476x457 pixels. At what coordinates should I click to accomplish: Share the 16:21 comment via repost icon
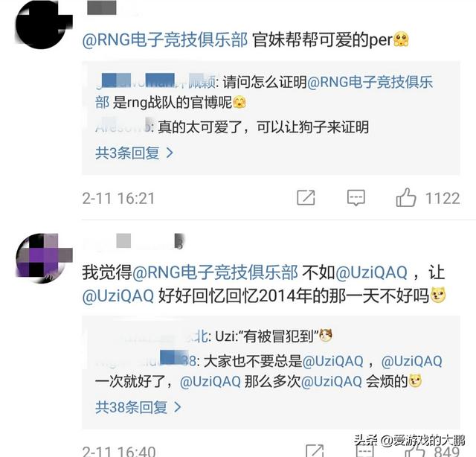[306, 198]
